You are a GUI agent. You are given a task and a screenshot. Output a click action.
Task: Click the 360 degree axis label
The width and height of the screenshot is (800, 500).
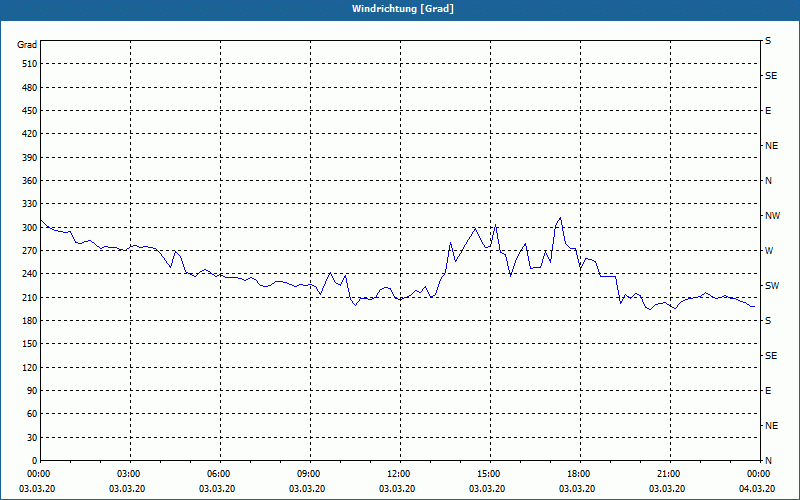30,181
